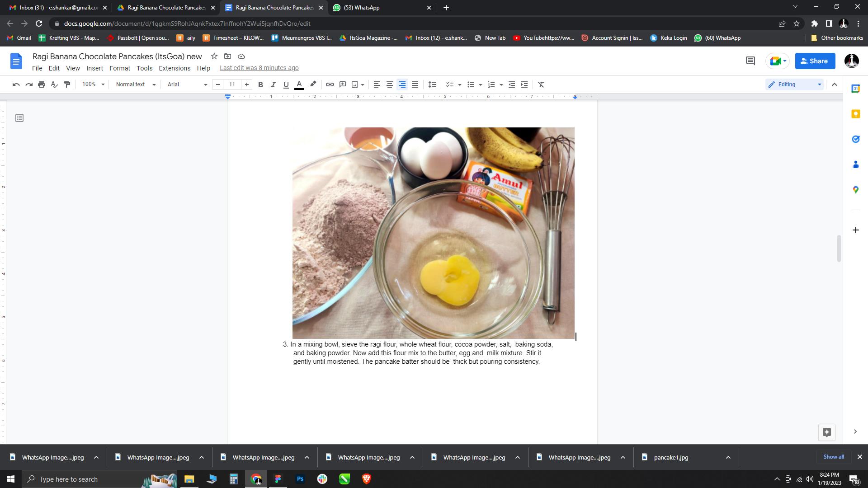
Task: Open Google Keep in side panel
Action: [x=855, y=114]
